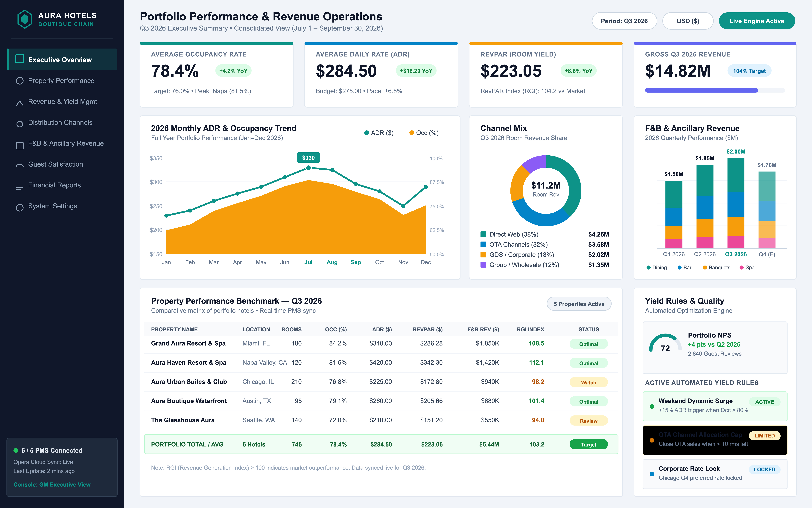The height and width of the screenshot is (508, 812).
Task: Click the F&B & Ancillary Revenue square icon
Action: pos(20,145)
